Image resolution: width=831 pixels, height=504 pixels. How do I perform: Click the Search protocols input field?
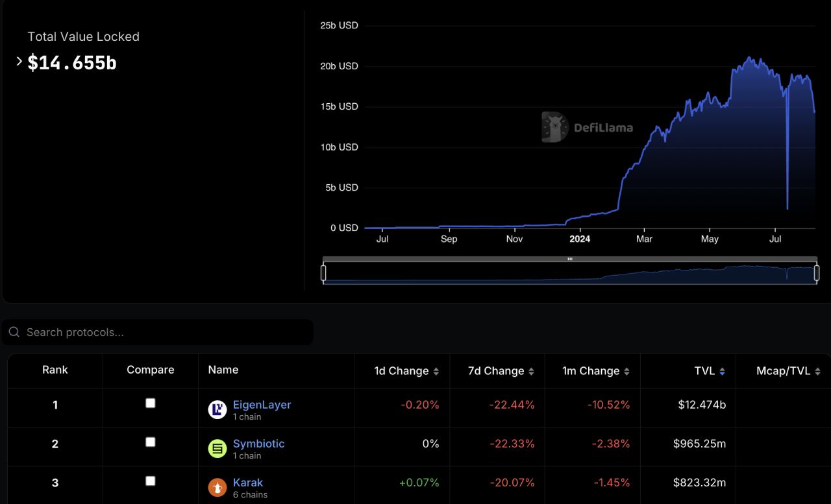[x=158, y=332]
